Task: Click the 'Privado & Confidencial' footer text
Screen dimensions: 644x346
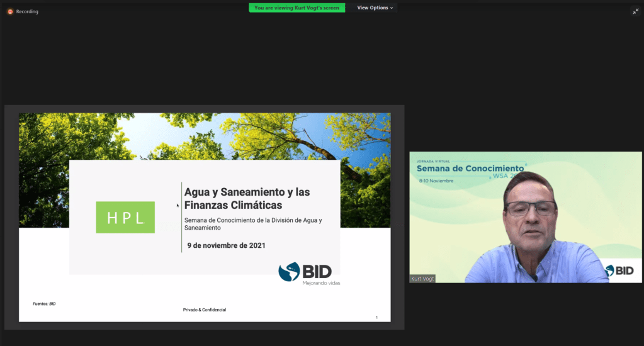Action: pos(205,310)
